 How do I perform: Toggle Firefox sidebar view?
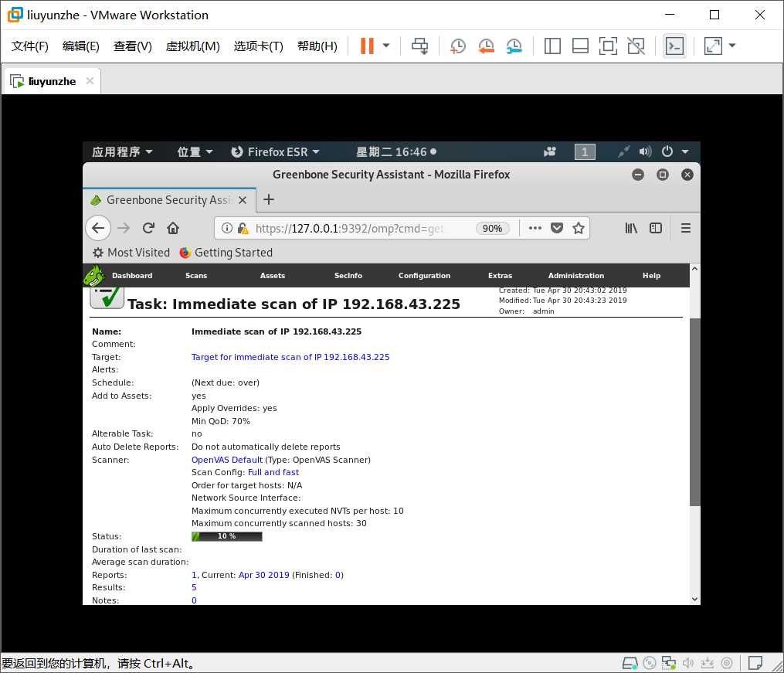[656, 228]
